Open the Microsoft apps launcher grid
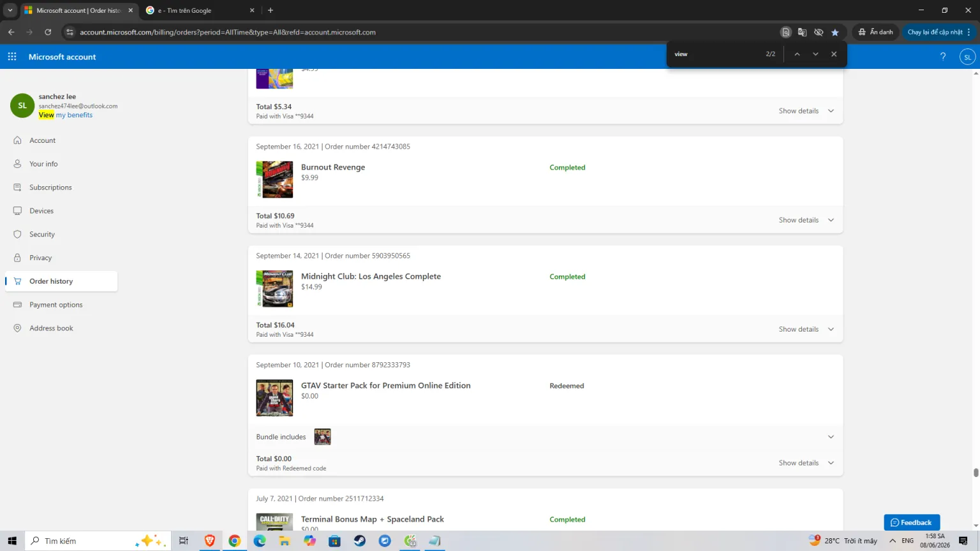The width and height of the screenshot is (980, 551). pyautogui.click(x=12, y=57)
